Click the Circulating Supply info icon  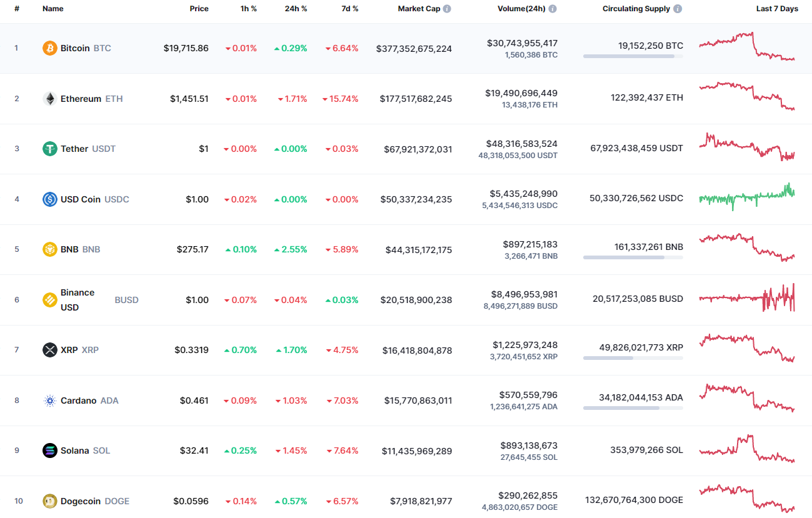click(678, 9)
